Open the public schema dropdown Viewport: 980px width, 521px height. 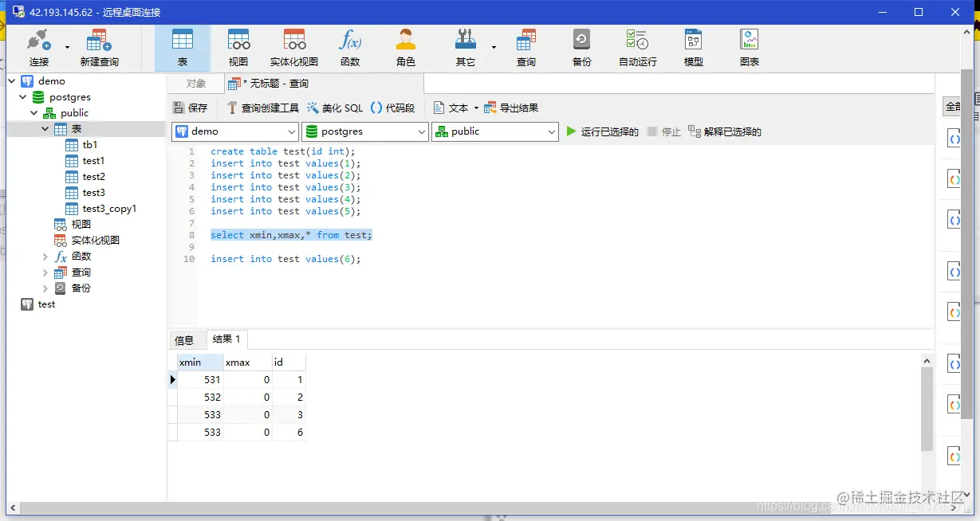[x=495, y=131]
